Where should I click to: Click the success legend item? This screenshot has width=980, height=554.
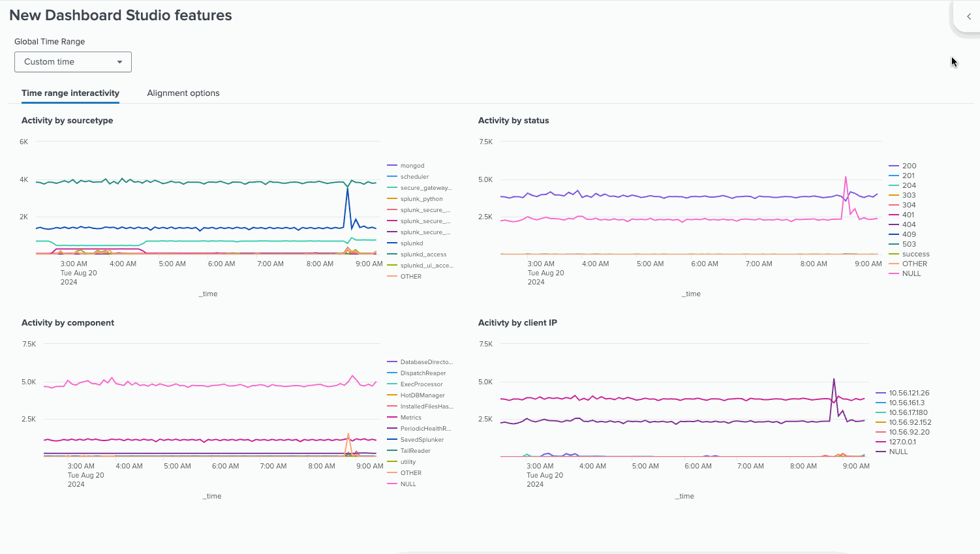pyautogui.click(x=915, y=254)
